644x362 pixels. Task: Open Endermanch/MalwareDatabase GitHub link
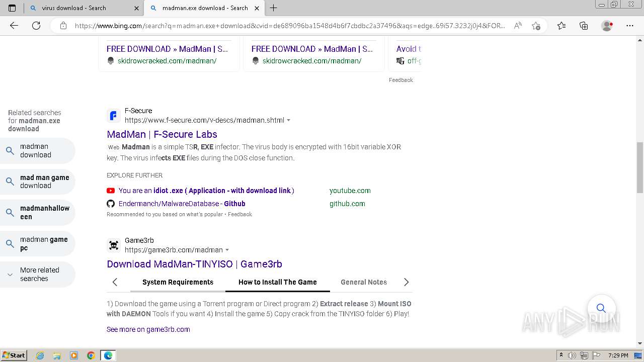click(x=182, y=204)
